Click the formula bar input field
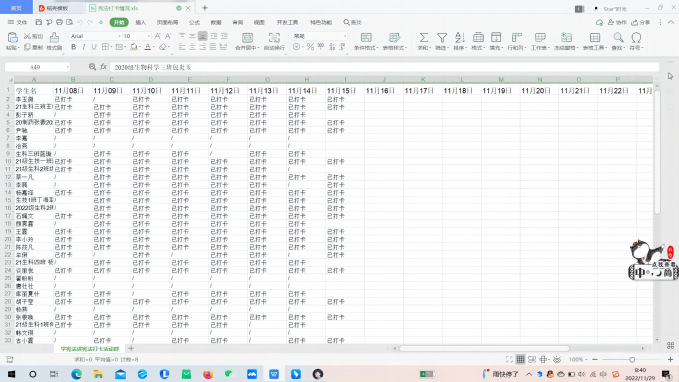This screenshot has width=679, height=382. [385, 67]
